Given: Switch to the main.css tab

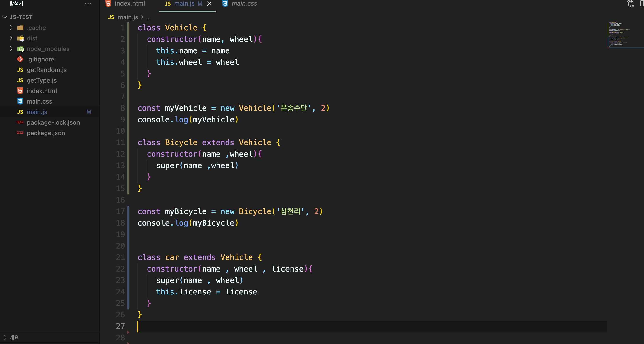Looking at the screenshot, I should pos(244,4).
